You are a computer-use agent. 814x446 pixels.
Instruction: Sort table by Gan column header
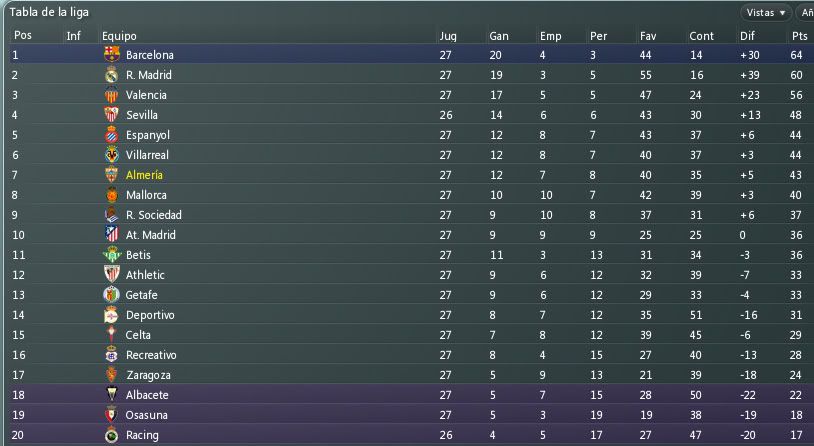(x=499, y=36)
